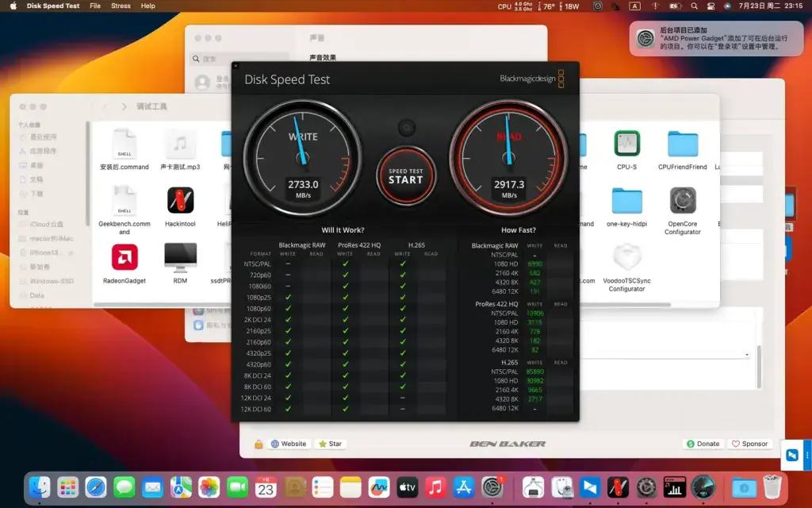Select the 声卡测试.mp3 file
The image size is (812, 508).
180,150
